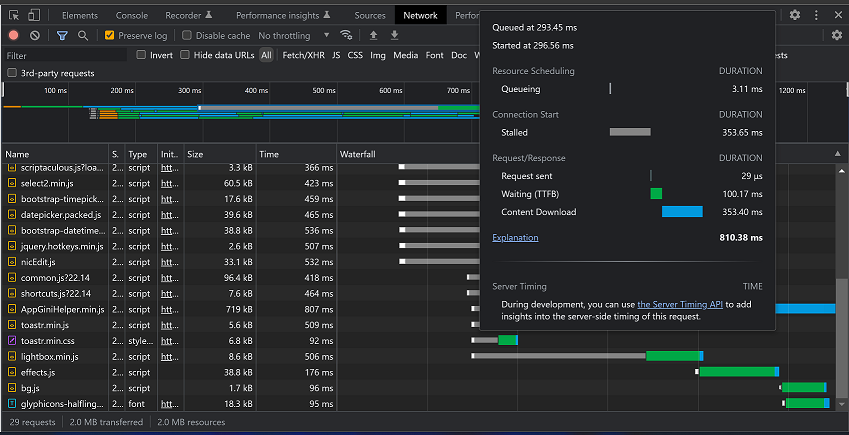Select the All filter button
849x435 pixels.
pos(266,55)
